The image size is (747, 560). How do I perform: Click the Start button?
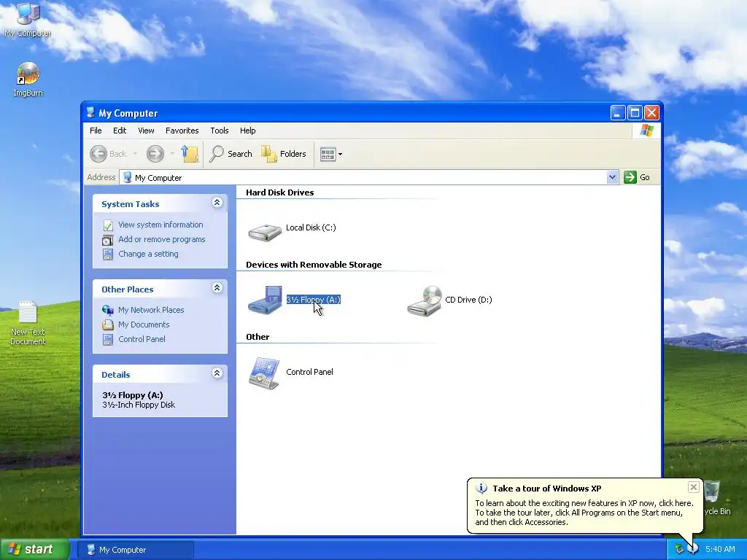[35, 549]
